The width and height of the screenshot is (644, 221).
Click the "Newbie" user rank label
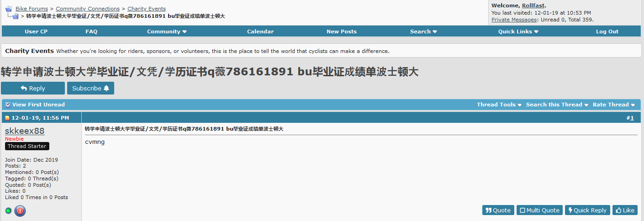coord(14,139)
